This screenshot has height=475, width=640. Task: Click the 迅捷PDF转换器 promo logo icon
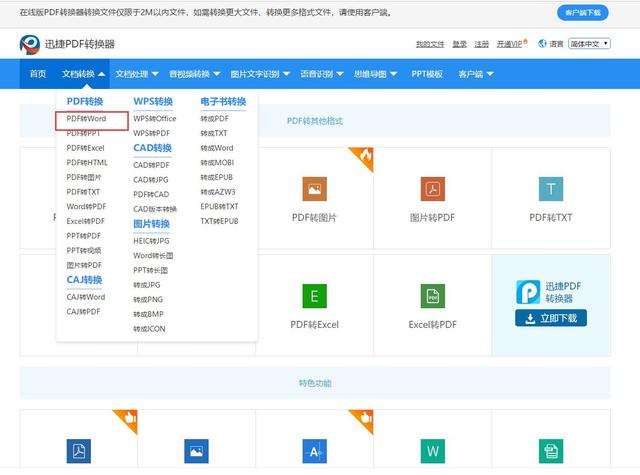[x=528, y=292]
